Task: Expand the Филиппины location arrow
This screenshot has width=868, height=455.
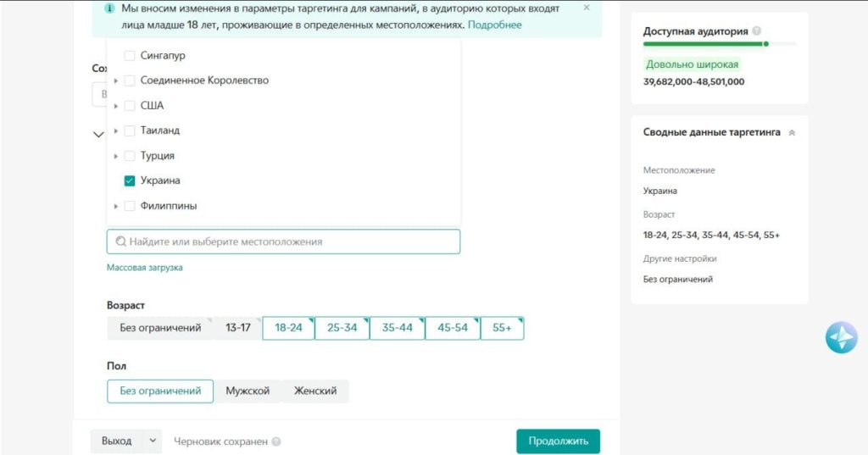Action: (x=116, y=206)
